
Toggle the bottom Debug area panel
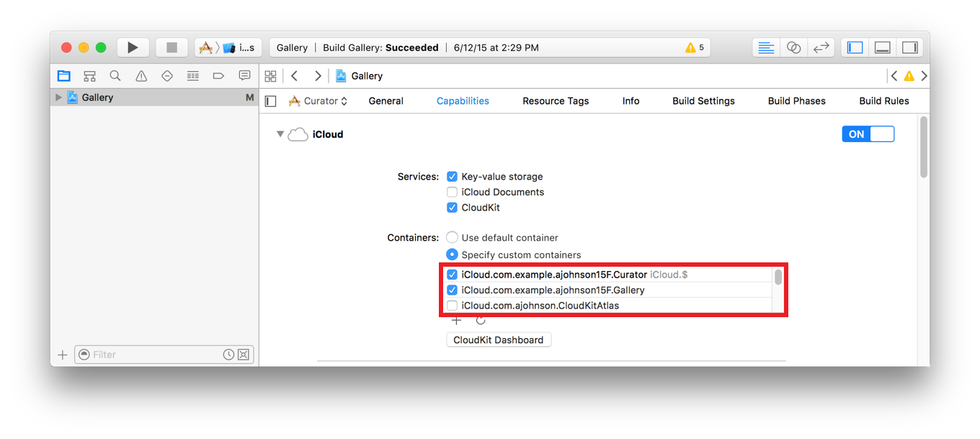[882, 48]
